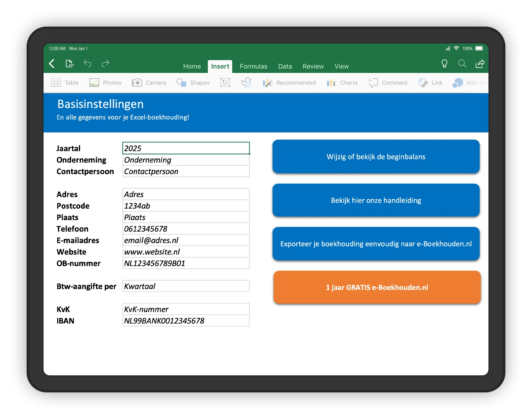Open the Camera tool

click(x=149, y=83)
